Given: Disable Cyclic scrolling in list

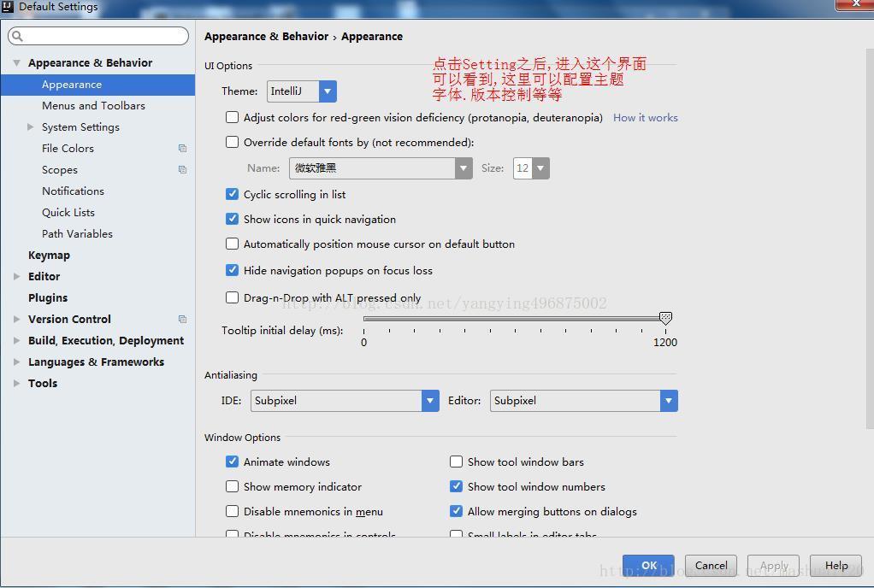Looking at the screenshot, I should coord(232,194).
